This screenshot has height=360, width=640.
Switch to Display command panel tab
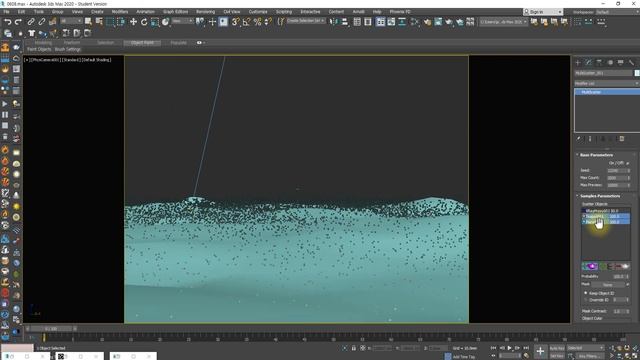621,62
